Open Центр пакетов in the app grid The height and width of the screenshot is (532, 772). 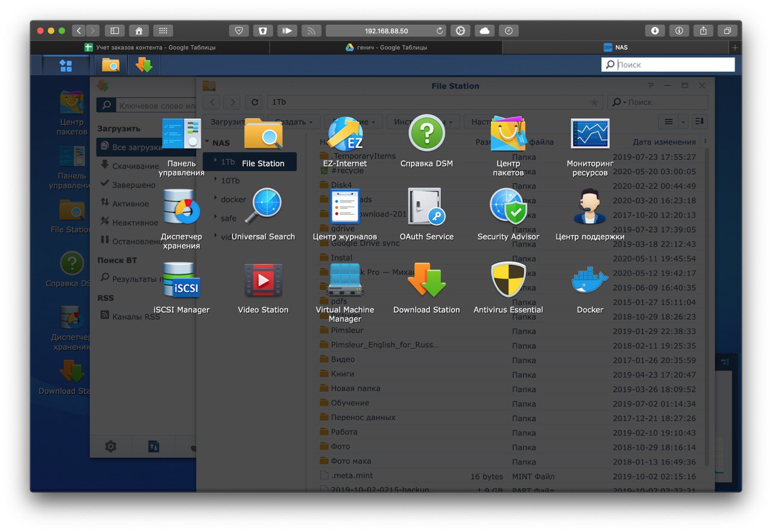tap(508, 147)
